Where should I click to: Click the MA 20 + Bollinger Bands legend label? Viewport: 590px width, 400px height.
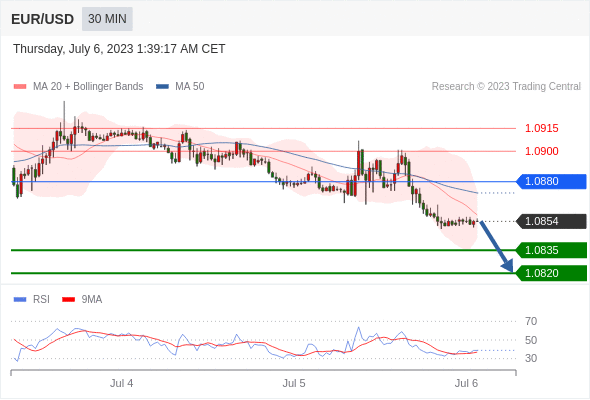coord(88,87)
